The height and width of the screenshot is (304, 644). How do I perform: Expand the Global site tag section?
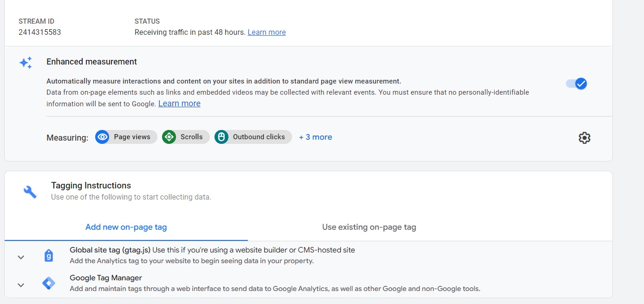point(21,257)
